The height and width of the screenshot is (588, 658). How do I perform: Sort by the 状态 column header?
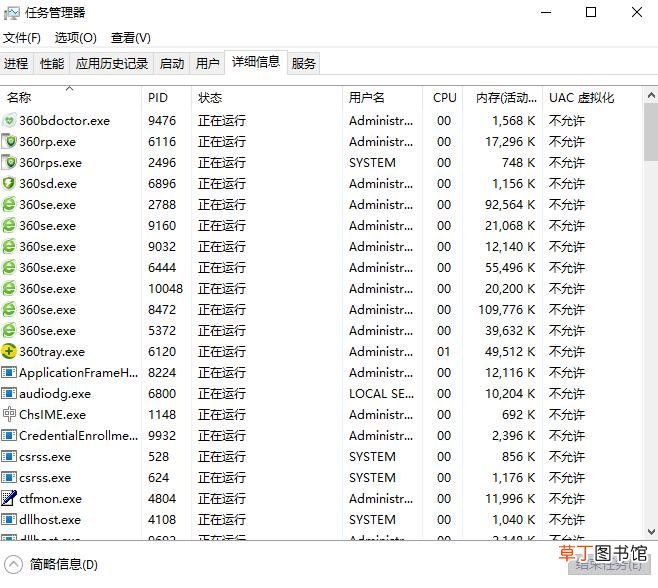coord(267,98)
